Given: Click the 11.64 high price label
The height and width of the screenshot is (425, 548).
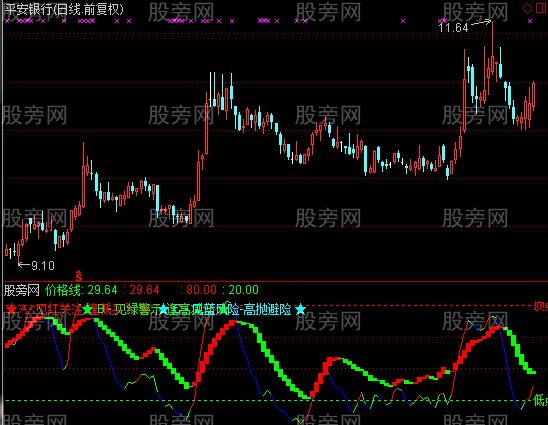Looking at the screenshot, I should pos(453,28).
